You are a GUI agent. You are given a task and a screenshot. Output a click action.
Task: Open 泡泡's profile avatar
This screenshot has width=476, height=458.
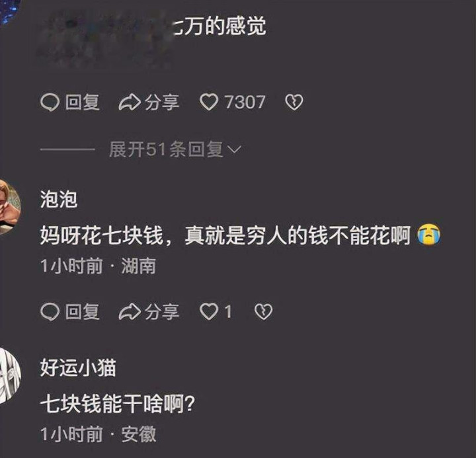coord(9,207)
